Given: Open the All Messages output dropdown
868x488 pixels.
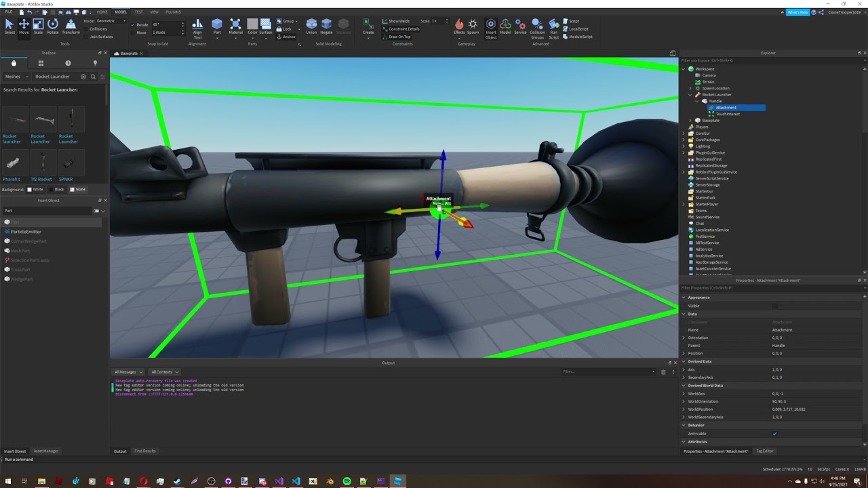Looking at the screenshot, I should coord(128,372).
